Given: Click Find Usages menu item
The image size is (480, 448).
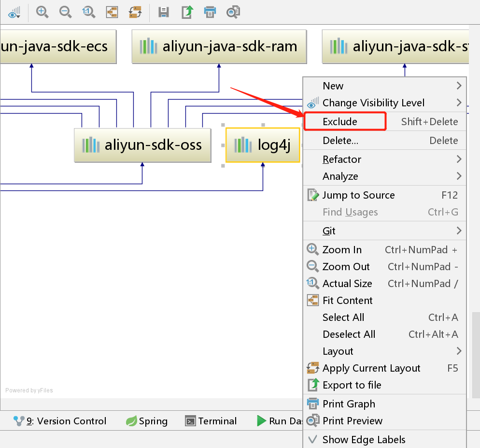Looking at the screenshot, I should click(x=385, y=212).
